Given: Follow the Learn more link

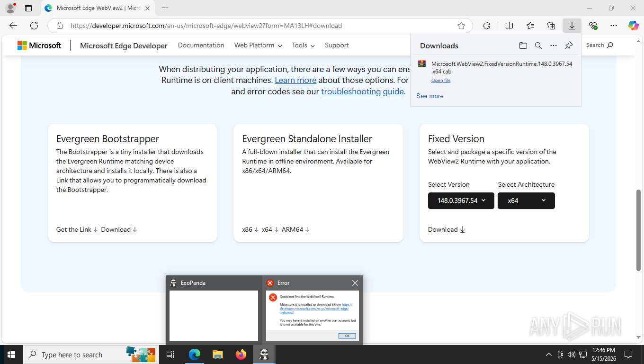Looking at the screenshot, I should (295, 80).
